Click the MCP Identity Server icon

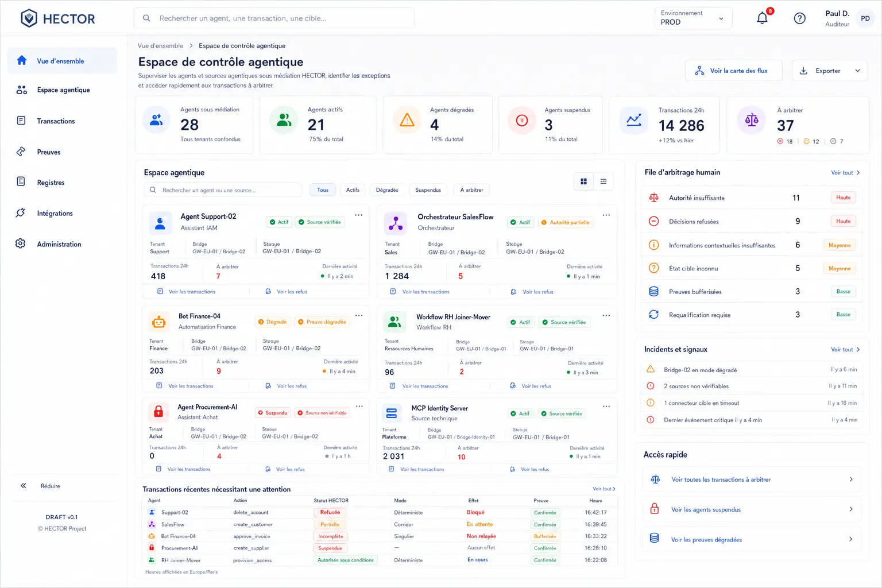[392, 413]
